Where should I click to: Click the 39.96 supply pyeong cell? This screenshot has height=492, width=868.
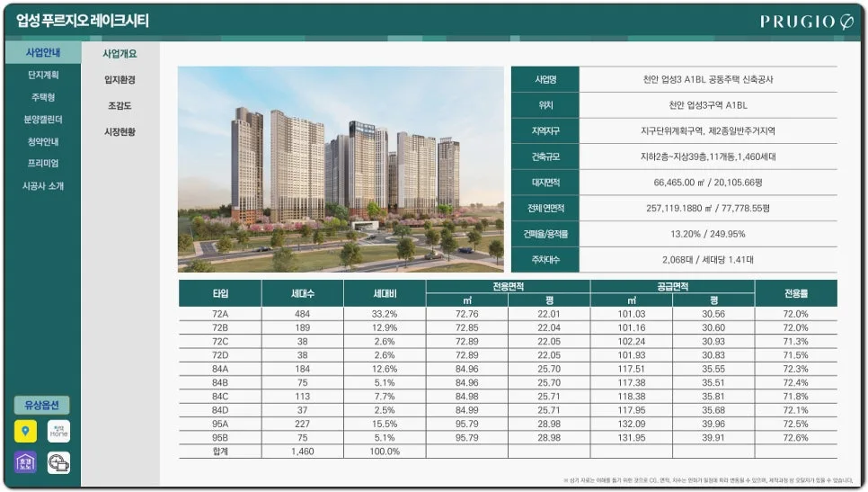coord(713,424)
